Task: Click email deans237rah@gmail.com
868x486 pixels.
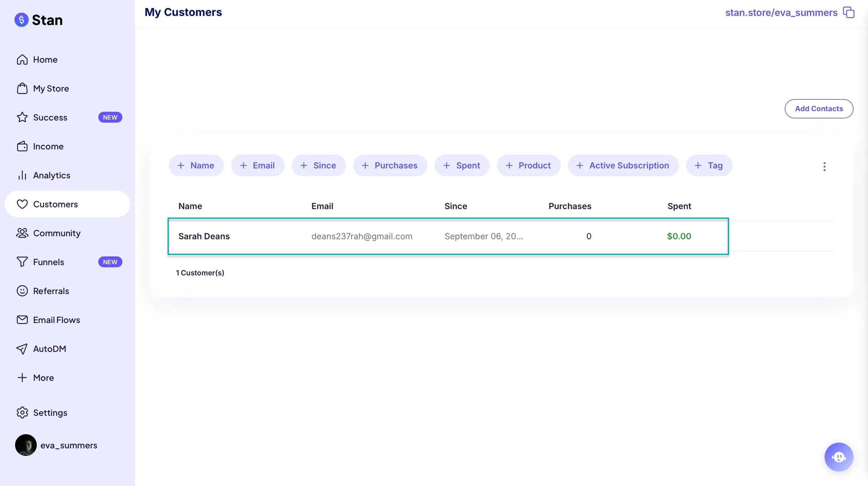Action: [x=362, y=236]
